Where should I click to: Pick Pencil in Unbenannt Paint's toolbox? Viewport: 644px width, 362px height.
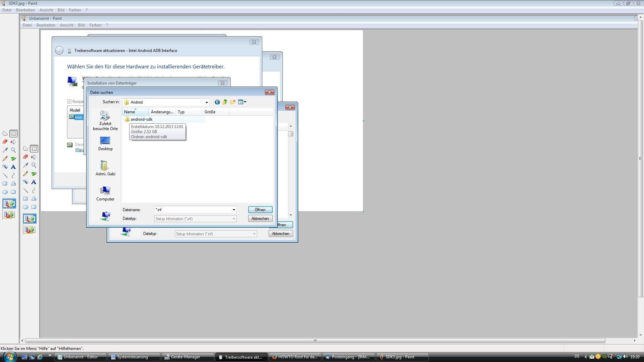pyautogui.click(x=25, y=174)
